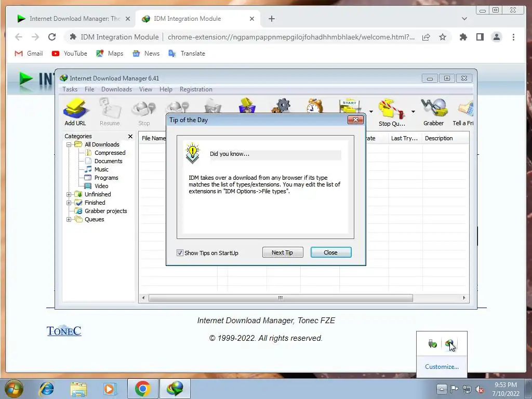532x399 pixels.
Task: Collapse the All Downloads tree node
Action: pyautogui.click(x=69, y=144)
